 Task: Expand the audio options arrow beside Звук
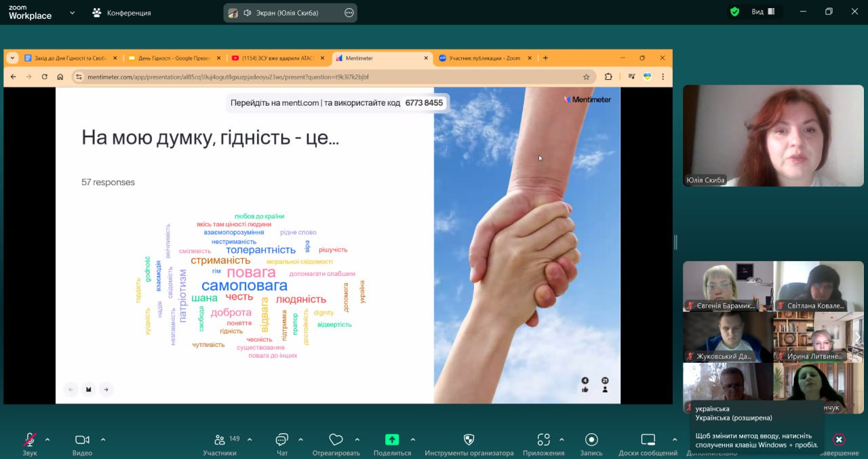click(x=47, y=439)
